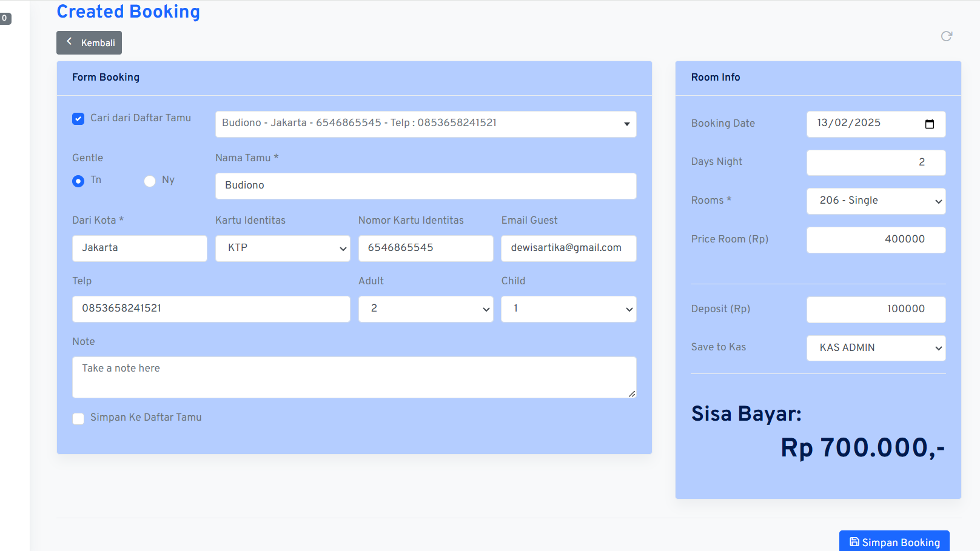Click the Note textarea

pyautogui.click(x=354, y=377)
